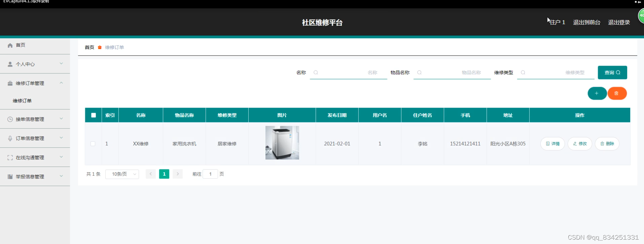The height and width of the screenshot is (244, 644).
Task: Focus the 物品名称 search input
Action: (x=452, y=72)
